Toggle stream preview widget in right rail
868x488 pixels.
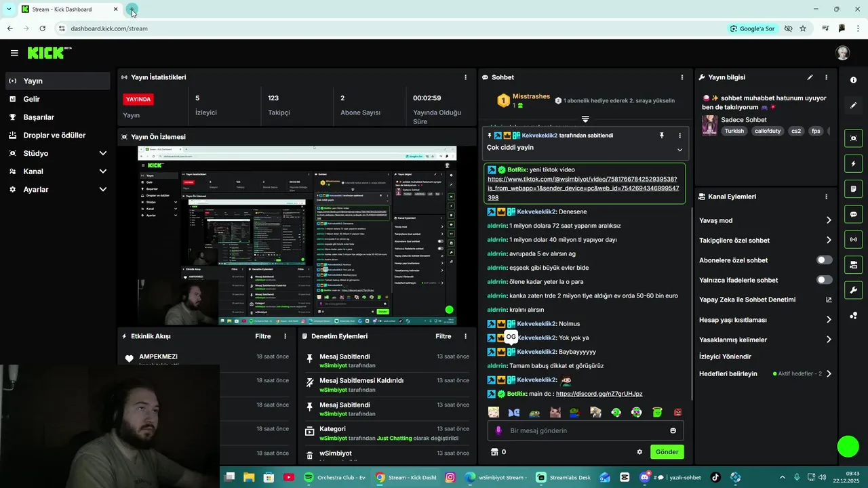[x=853, y=138]
